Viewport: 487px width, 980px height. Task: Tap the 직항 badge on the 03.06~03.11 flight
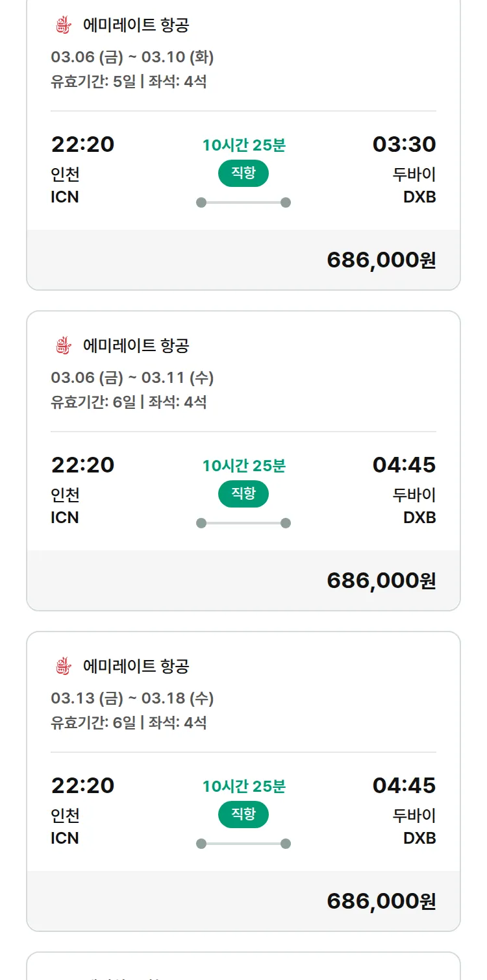click(x=243, y=494)
